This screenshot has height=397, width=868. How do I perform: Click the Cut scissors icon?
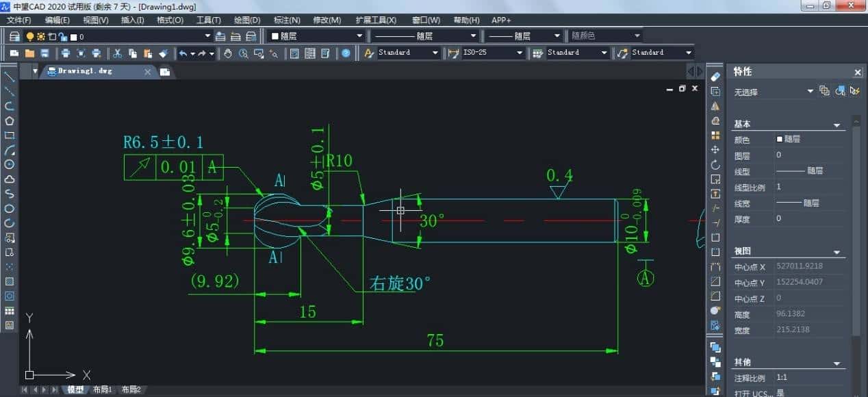point(117,53)
